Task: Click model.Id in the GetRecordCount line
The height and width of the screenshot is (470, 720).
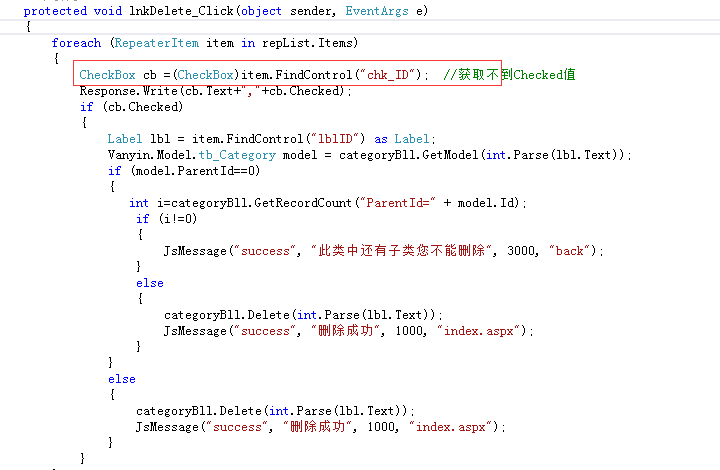Action: (x=486, y=203)
